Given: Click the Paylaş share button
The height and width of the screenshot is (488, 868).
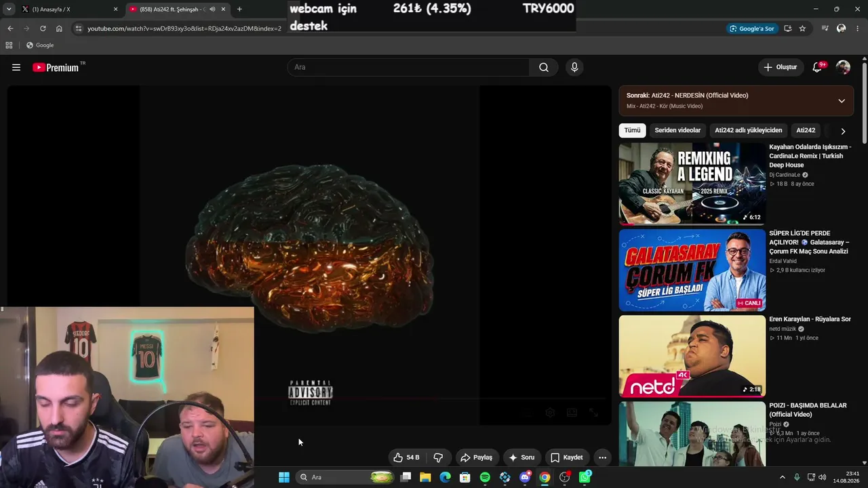Looking at the screenshot, I should 476,457.
